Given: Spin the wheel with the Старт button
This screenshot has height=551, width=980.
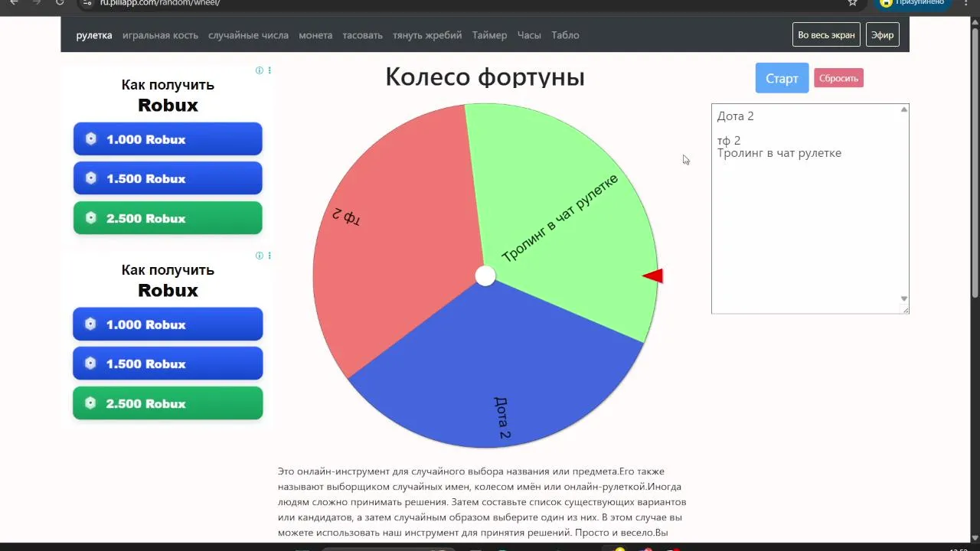Looking at the screenshot, I should [782, 78].
